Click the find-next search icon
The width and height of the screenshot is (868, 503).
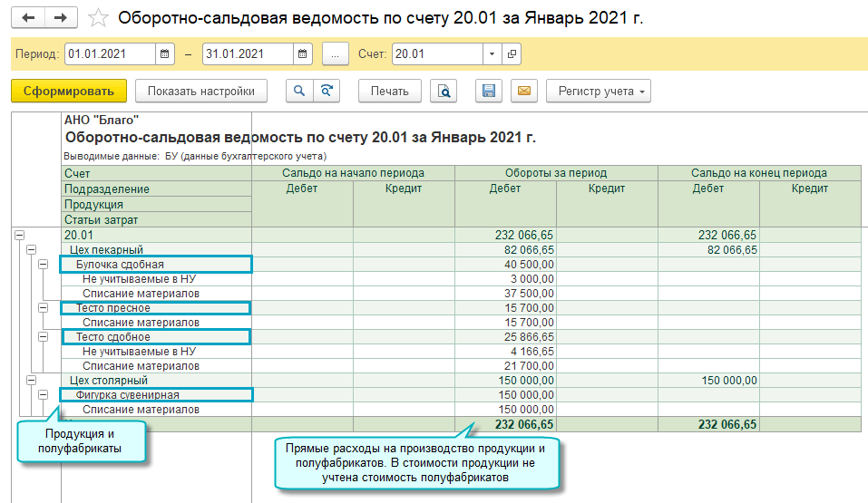(x=327, y=92)
